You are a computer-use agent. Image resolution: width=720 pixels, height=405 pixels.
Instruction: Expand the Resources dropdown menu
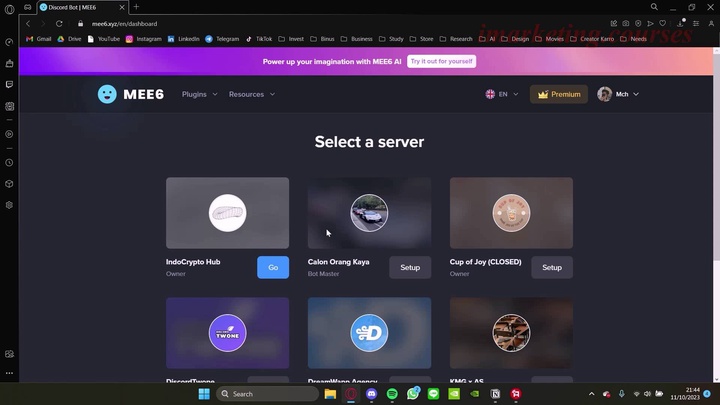[x=251, y=94]
